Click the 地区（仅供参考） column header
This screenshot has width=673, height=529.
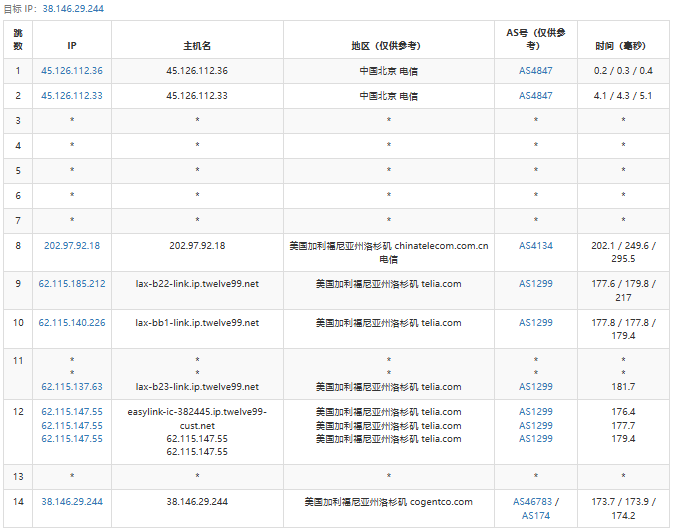pos(388,46)
